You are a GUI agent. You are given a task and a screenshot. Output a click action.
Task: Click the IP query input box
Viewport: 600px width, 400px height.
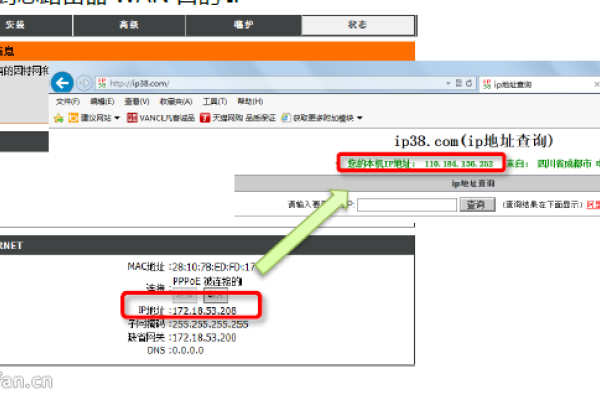[407, 204]
